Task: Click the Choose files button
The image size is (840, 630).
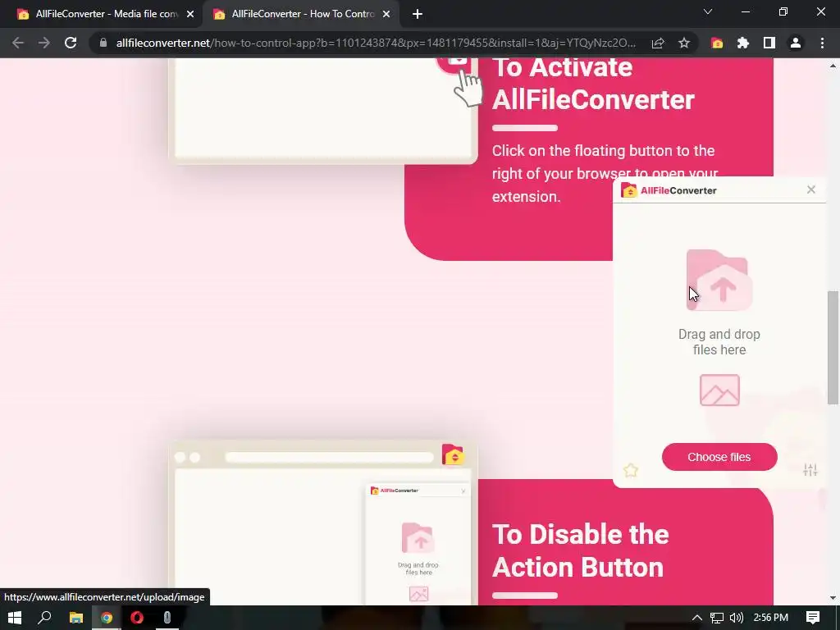Action: point(719,457)
